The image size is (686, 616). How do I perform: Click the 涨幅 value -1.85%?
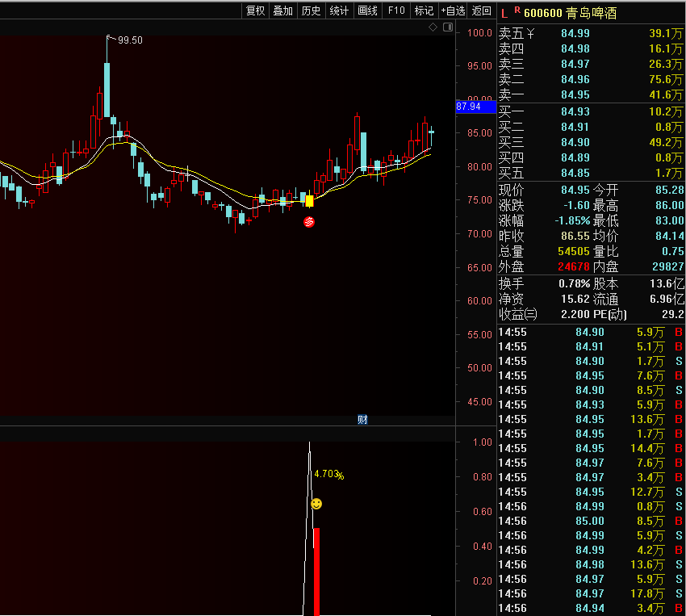coord(572,220)
